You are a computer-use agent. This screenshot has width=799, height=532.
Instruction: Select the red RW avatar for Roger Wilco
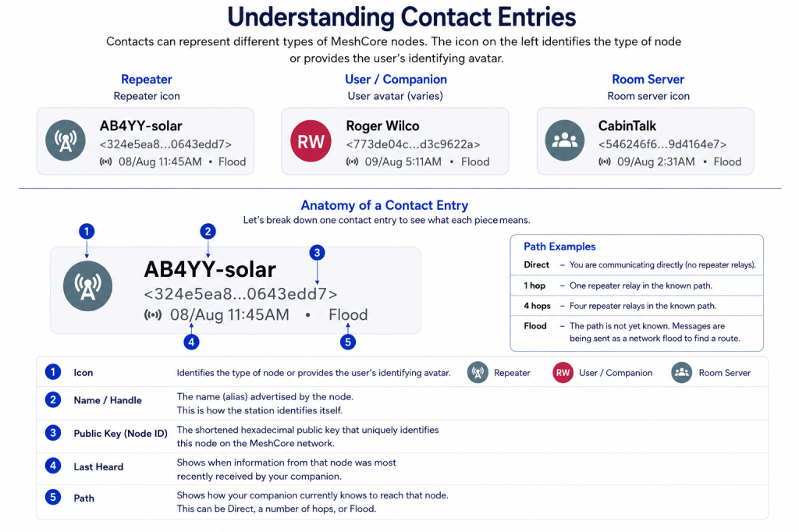(x=311, y=141)
